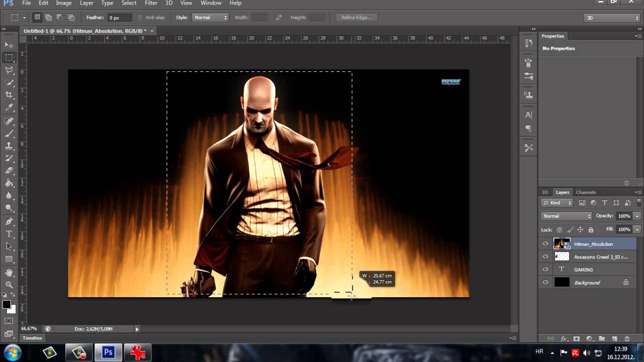Select the Pen tool
This screenshot has width=644, height=362.
9,222
